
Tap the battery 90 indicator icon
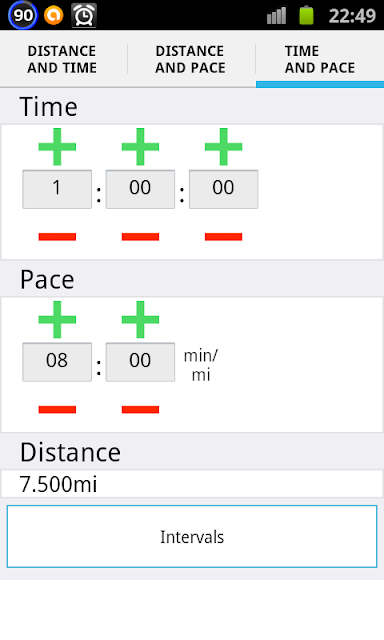click(22, 16)
